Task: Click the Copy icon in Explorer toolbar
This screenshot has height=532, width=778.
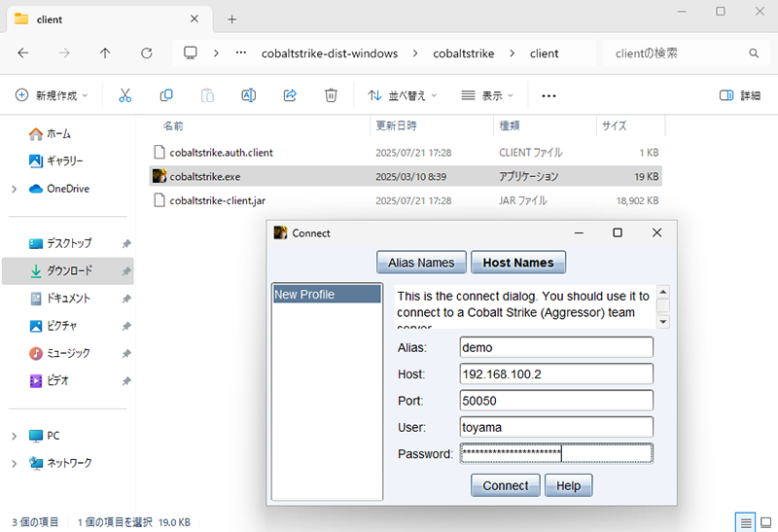Action: pyautogui.click(x=166, y=95)
